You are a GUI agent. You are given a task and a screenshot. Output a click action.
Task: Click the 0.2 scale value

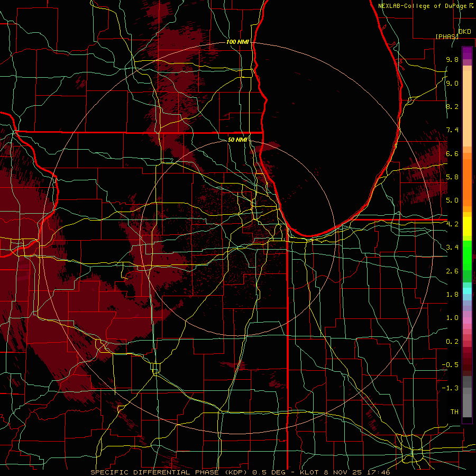[452, 342]
